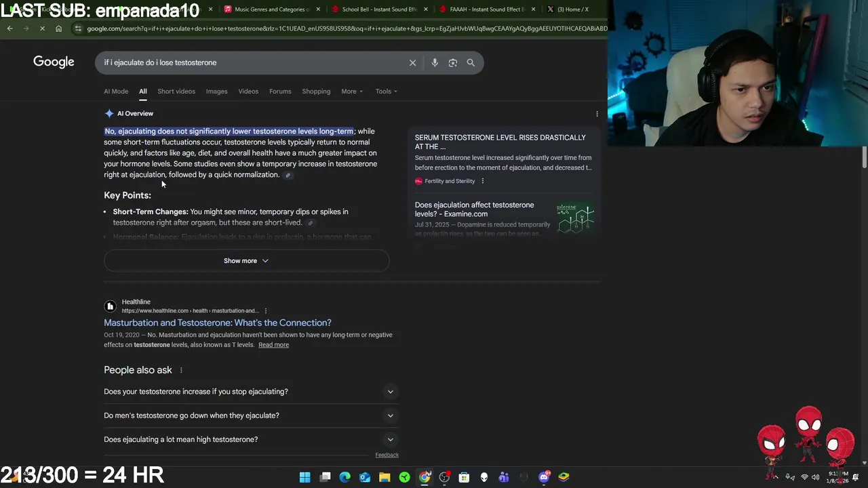Viewport: 868px width, 488px height.
Task: Click the Examine.com molecule thumbnail
Action: (576, 218)
